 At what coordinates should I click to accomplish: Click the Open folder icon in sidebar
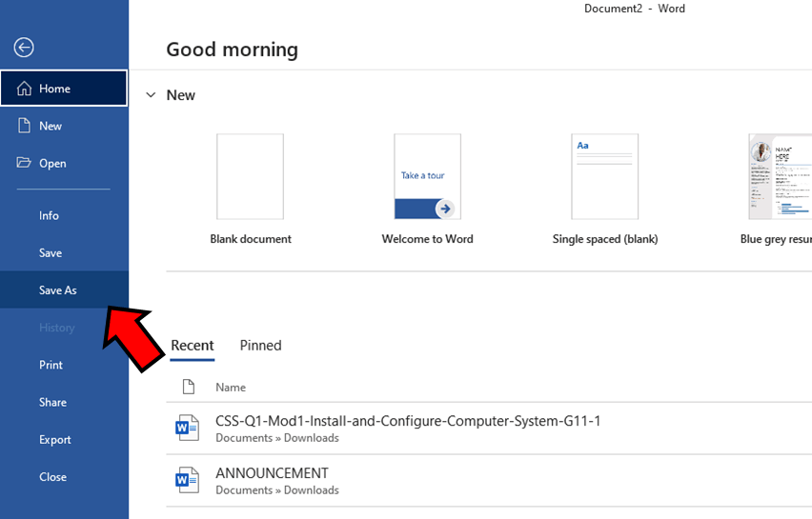24,163
